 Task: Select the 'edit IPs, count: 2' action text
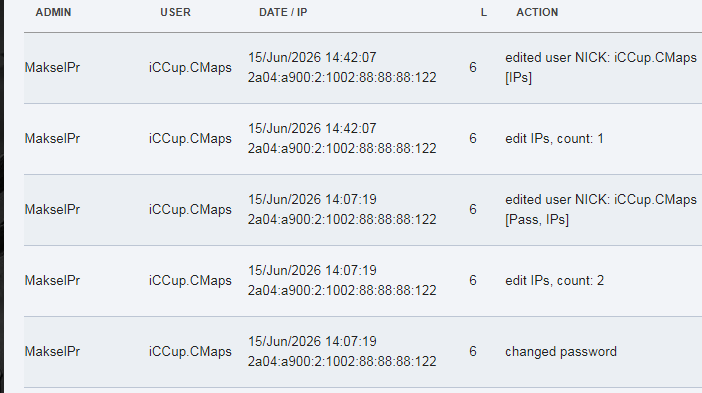554,281
